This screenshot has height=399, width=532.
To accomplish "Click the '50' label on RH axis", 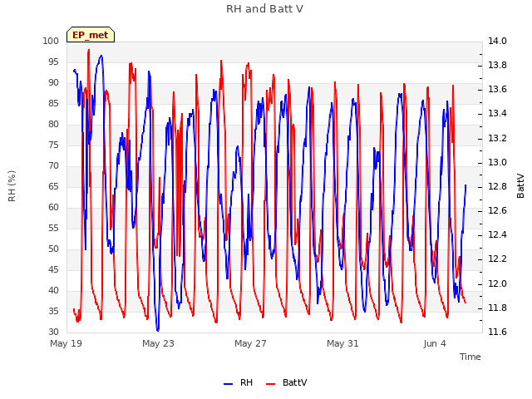I will point(53,249).
